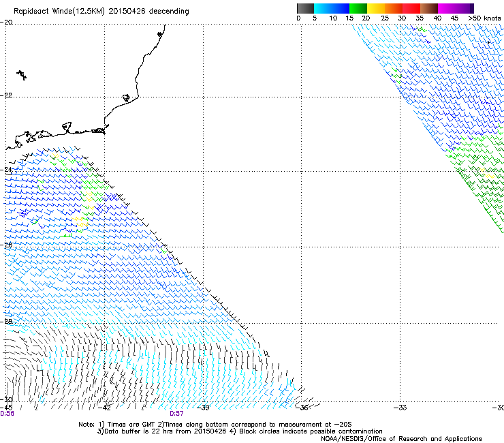504x443 pixels.
Task: Click the -36 longitude axis label
Action: click(x=302, y=408)
